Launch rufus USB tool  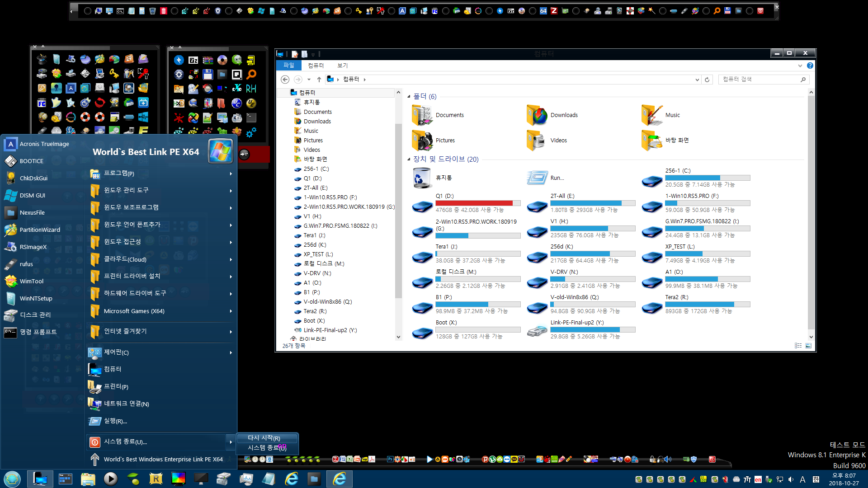click(x=19, y=264)
